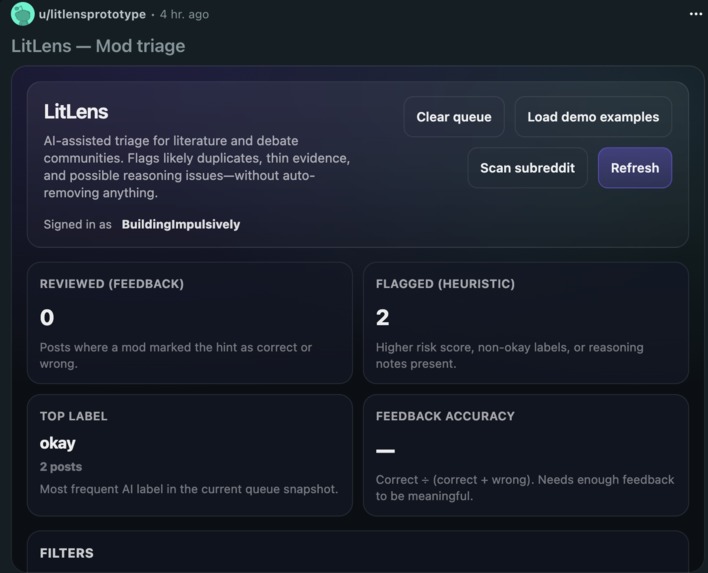Open the u/litlensprototype profile link
Screen dimensions: 708x573
[92, 14]
